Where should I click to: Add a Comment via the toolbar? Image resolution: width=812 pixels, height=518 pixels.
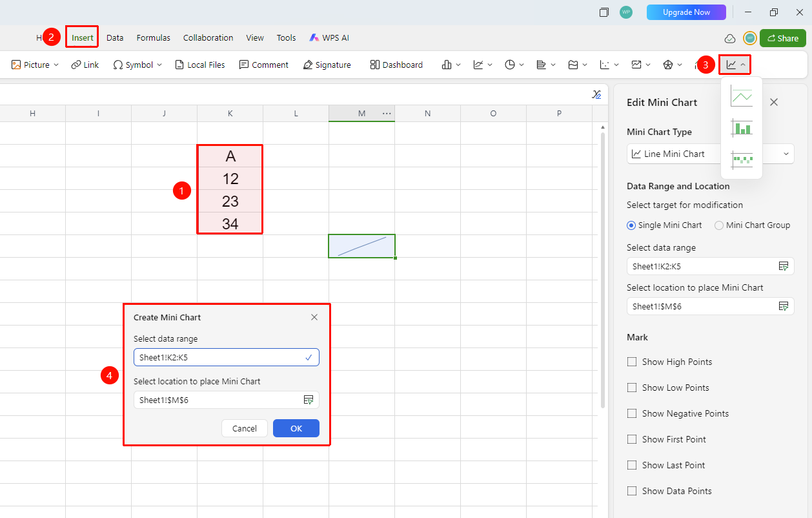pos(263,65)
